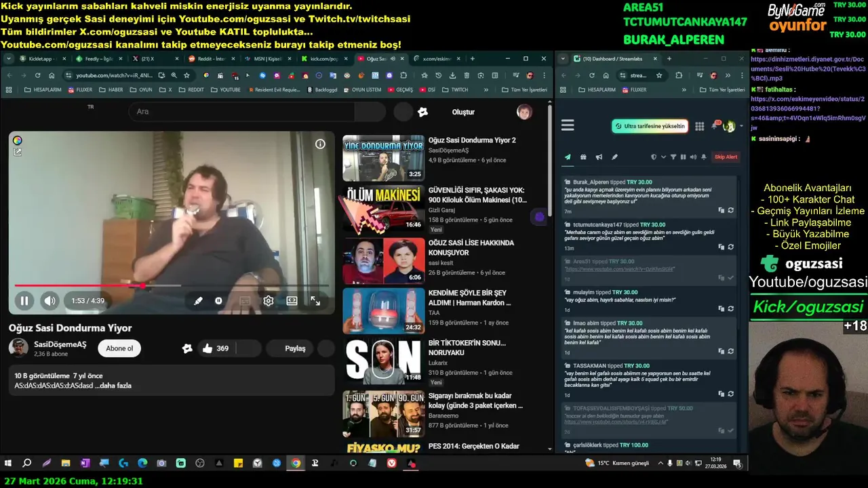This screenshot has width=868, height=488.
Task: Open Streamlabs apps grid icon
Action: coord(700,126)
